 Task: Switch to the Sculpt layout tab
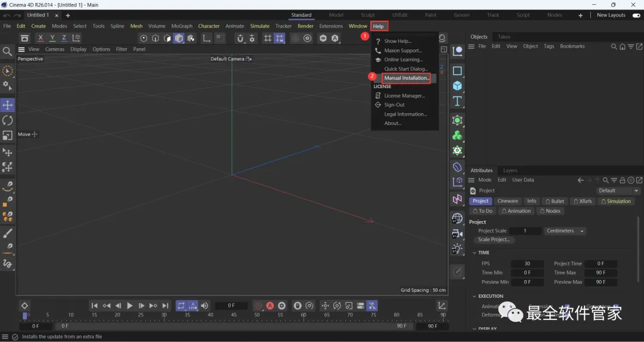(367, 15)
